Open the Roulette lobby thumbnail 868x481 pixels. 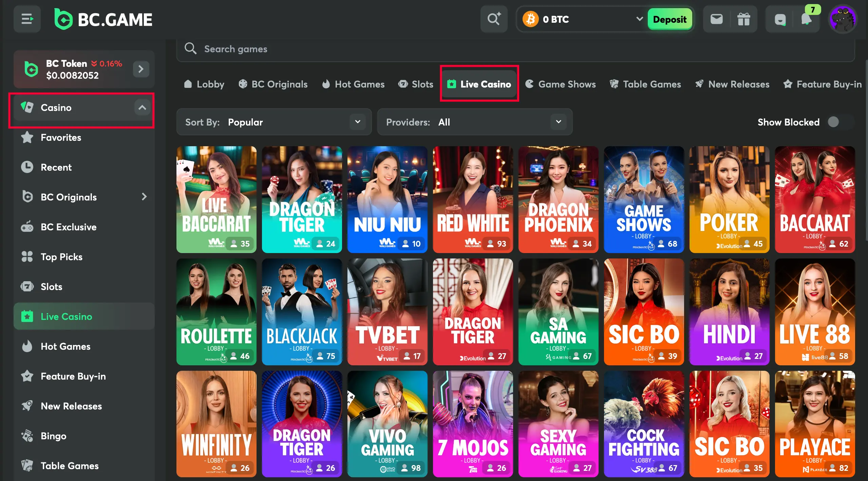tap(216, 312)
